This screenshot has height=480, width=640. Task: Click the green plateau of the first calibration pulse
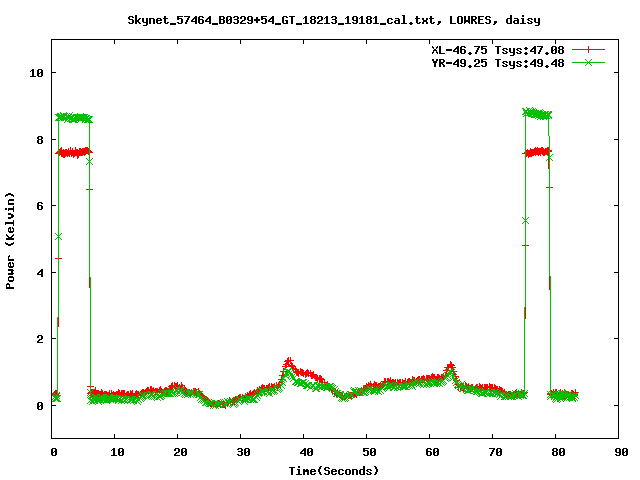click(74, 118)
